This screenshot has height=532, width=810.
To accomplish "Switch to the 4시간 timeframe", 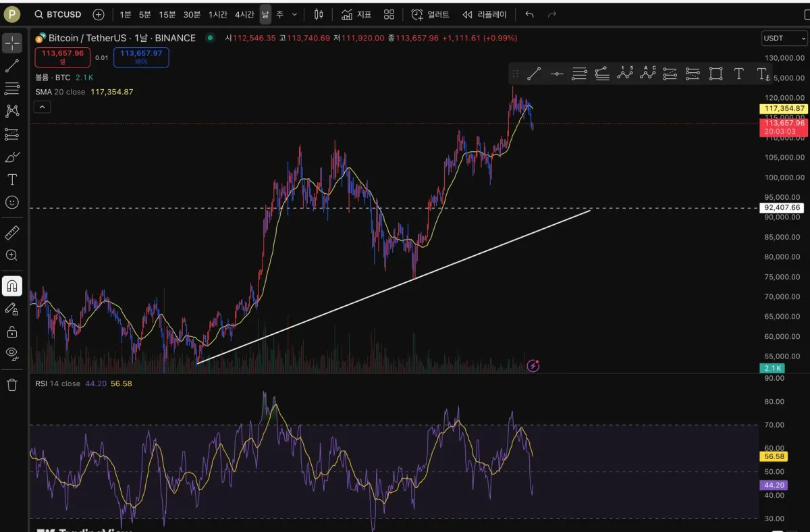I will pos(245,14).
